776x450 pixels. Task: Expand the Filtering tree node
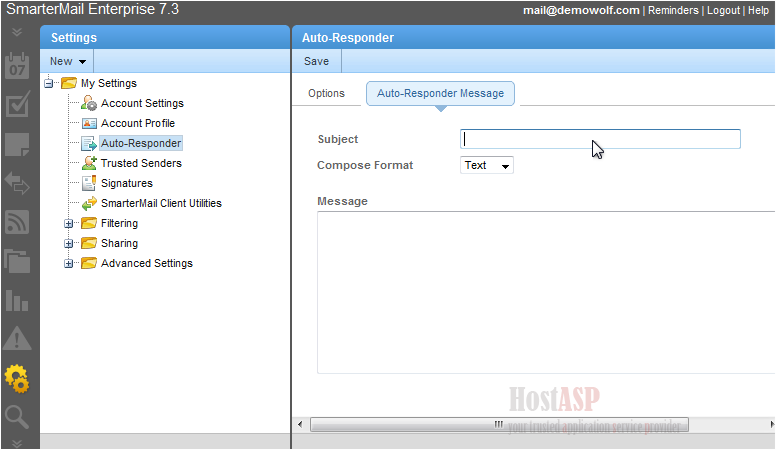pyautogui.click(x=69, y=224)
